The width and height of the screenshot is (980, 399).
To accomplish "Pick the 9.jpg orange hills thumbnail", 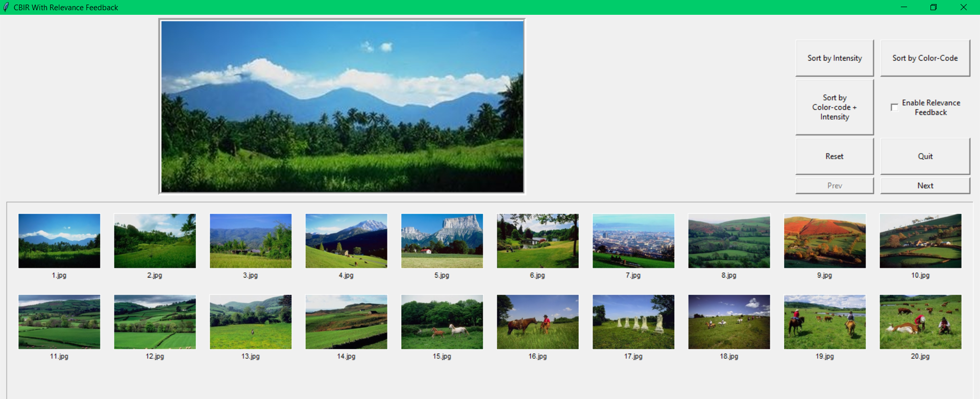I will click(825, 241).
